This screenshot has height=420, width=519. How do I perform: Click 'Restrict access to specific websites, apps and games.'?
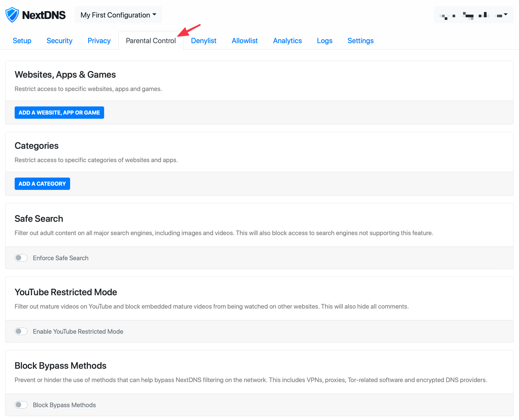click(88, 89)
